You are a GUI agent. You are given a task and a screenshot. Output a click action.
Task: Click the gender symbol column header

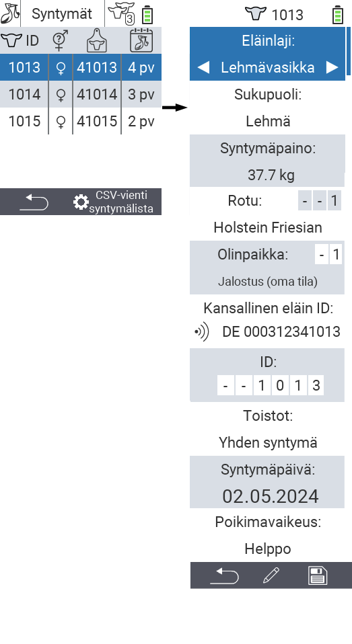(x=61, y=40)
